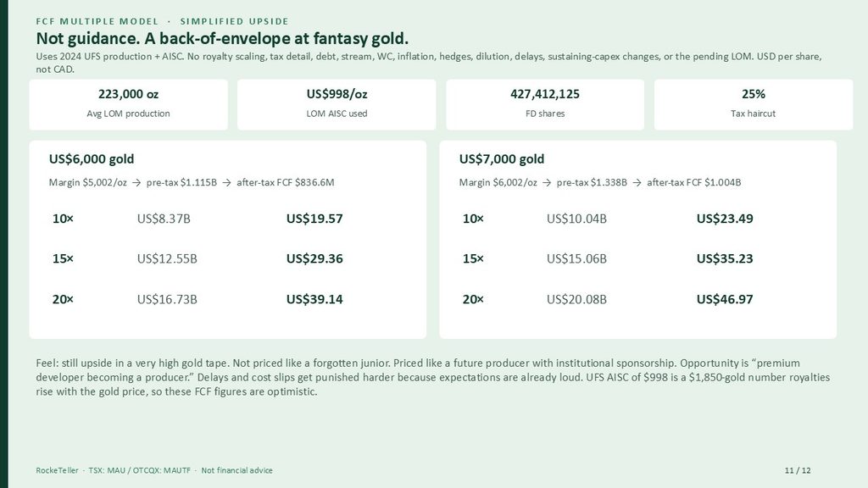The width and height of the screenshot is (868, 488).
Task: Click the US$20.08B valuation figure
Action: coord(576,299)
